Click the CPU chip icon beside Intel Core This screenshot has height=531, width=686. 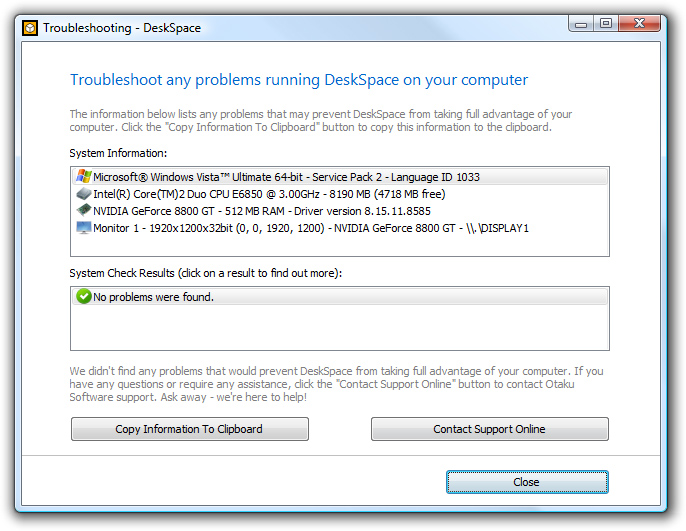coord(83,193)
